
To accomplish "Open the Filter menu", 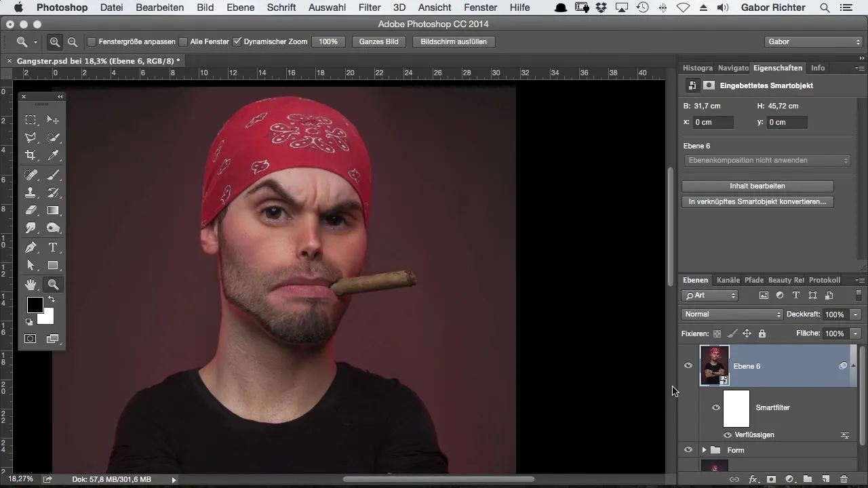I will coord(370,7).
